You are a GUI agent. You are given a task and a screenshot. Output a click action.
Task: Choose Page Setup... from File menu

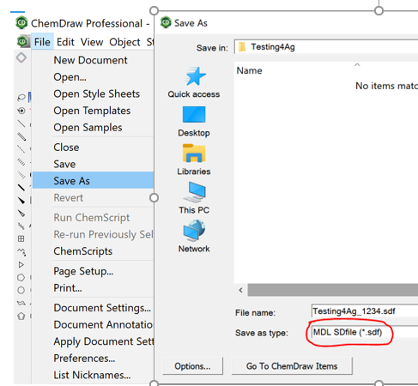pyautogui.click(x=93, y=271)
